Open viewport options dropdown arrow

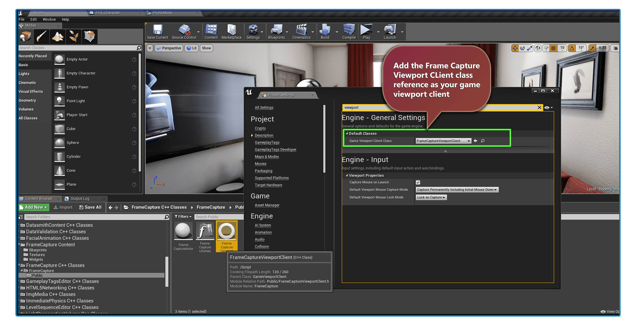(x=150, y=48)
